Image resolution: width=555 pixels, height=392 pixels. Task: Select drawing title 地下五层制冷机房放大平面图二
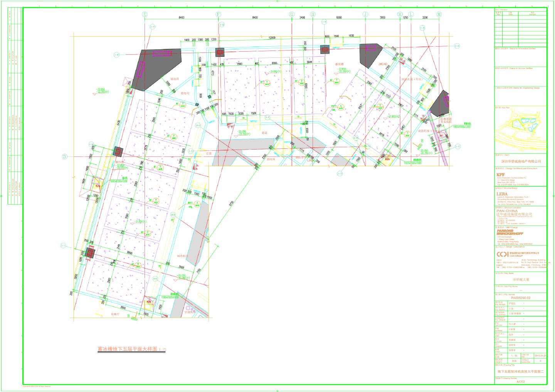click(521, 372)
